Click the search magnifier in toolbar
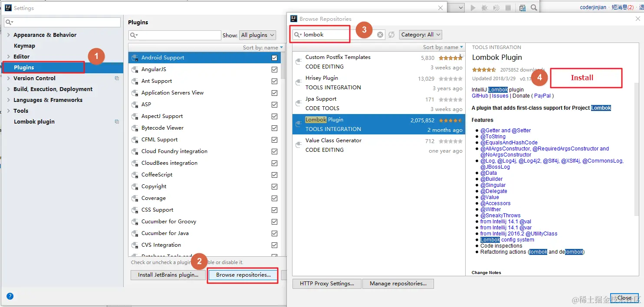 [x=534, y=7]
